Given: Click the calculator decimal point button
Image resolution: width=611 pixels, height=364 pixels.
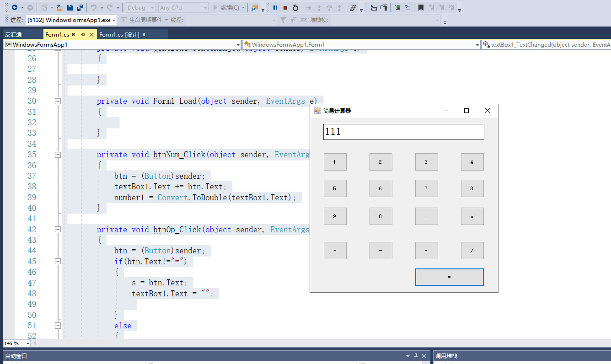Looking at the screenshot, I should point(427,216).
